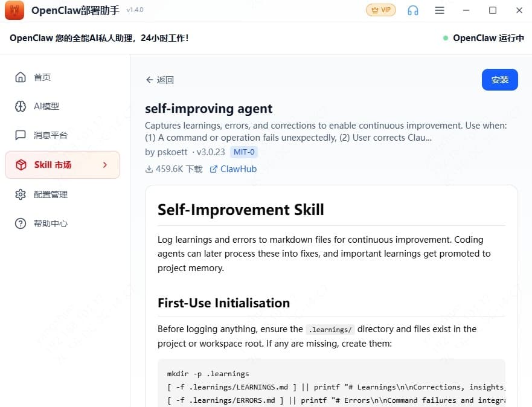Open the ClawHub external link
The image size is (532, 407).
233,169
